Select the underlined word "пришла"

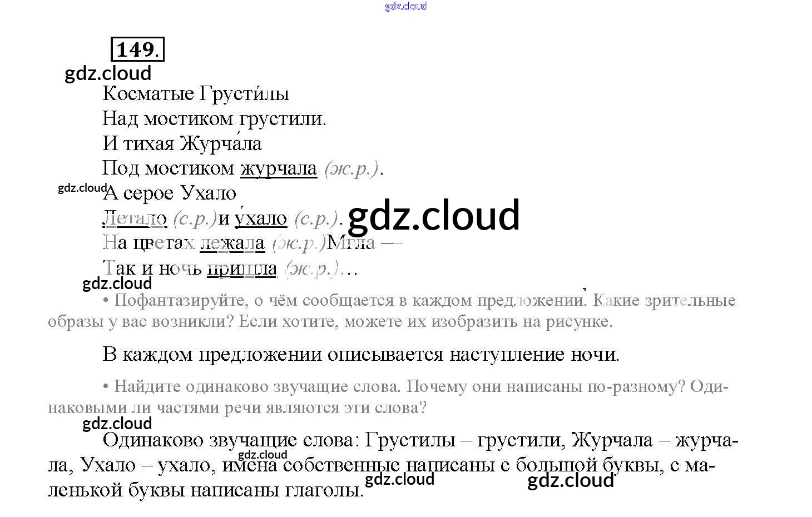coord(241,269)
